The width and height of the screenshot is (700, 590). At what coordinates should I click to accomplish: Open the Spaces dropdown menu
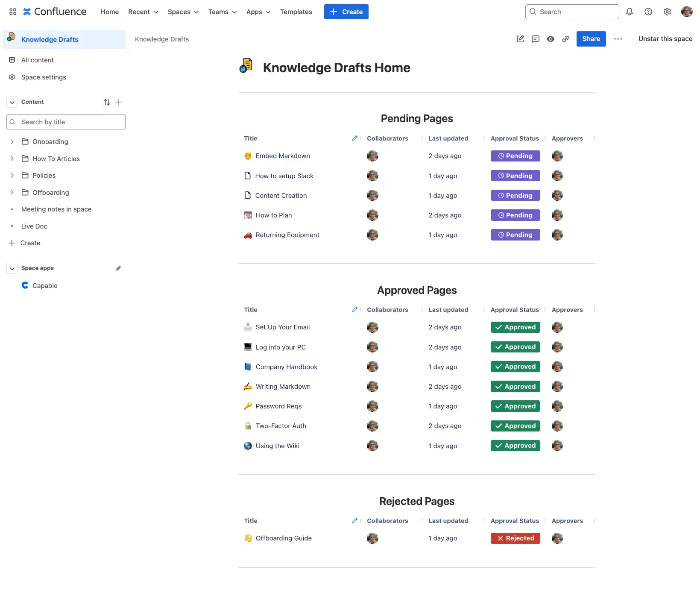pyautogui.click(x=183, y=12)
